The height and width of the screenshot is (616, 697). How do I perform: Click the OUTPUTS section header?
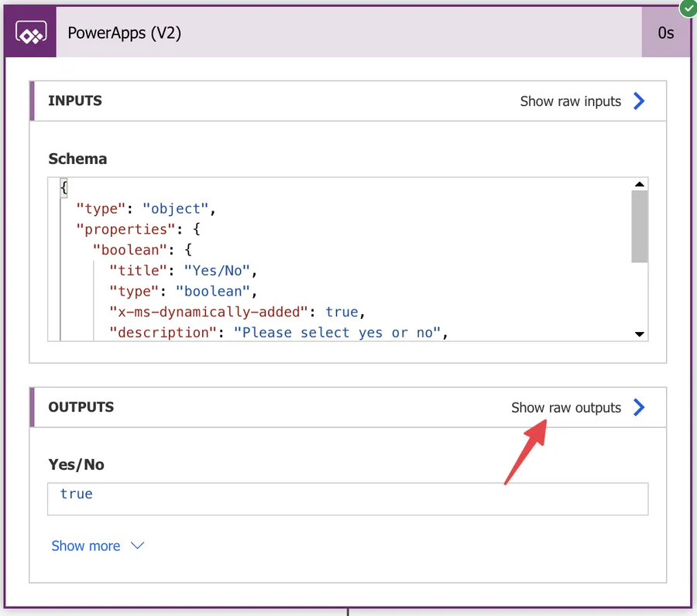[81, 407]
